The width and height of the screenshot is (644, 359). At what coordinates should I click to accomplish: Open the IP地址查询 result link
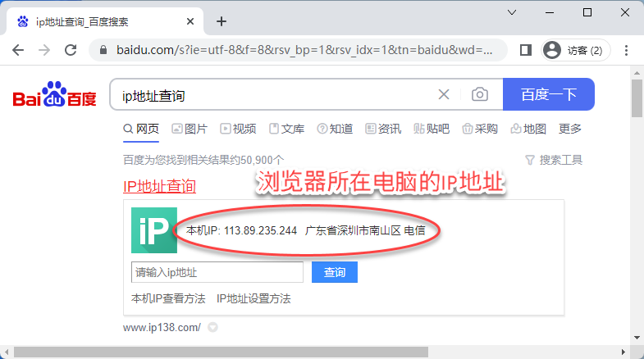pos(159,186)
